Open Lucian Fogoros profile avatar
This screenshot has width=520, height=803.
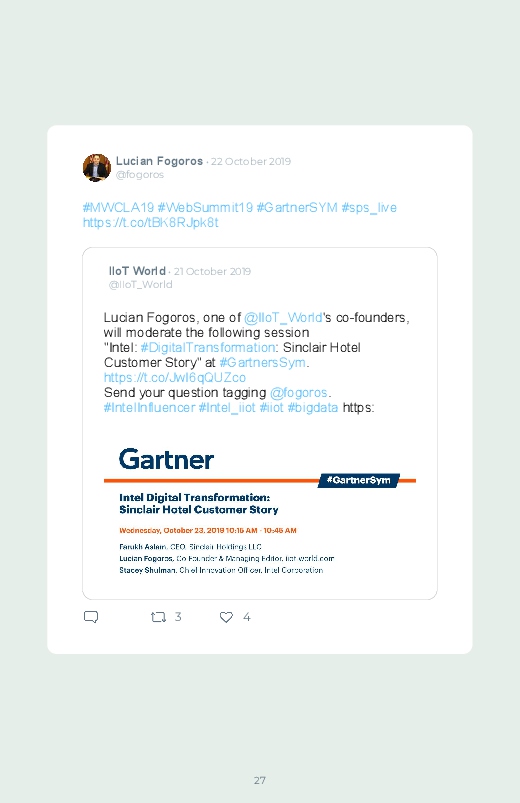[x=97, y=167]
